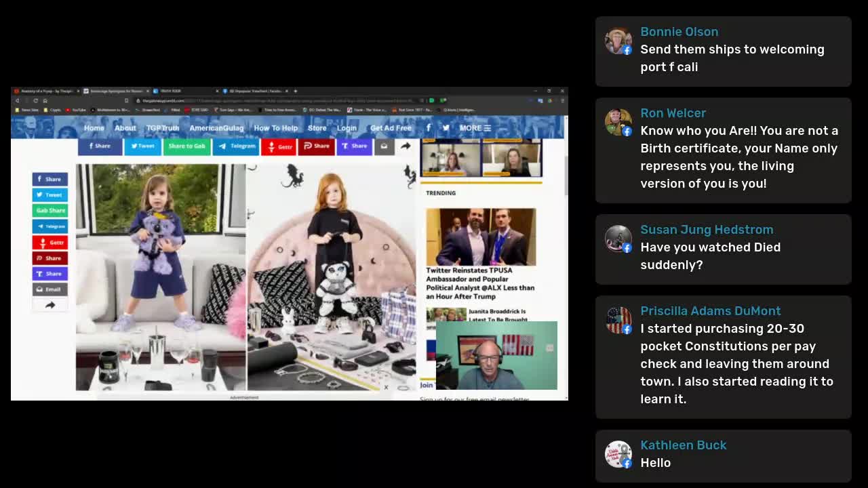Screen dimensions: 868x488
Task: Click the forward arrow icon below the sidebar Email button
Action: click(50, 305)
